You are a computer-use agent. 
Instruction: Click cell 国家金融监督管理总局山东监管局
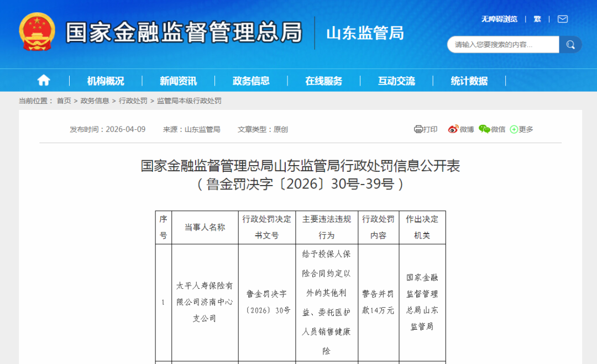[422, 302]
